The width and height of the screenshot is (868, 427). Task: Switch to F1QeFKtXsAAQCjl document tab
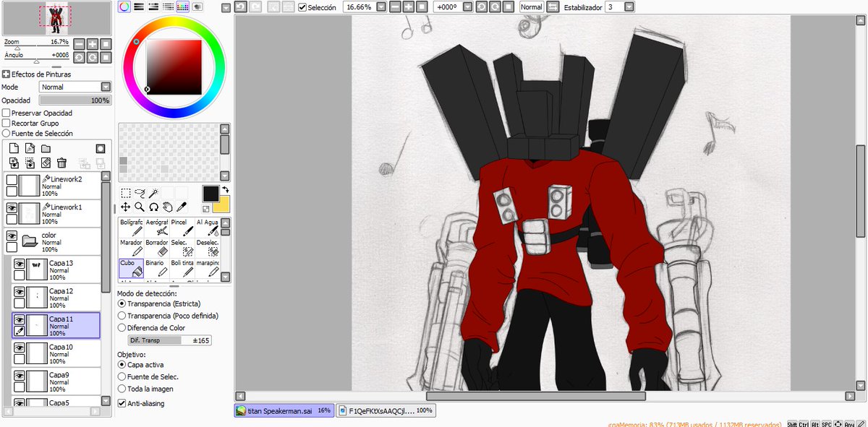386,410
